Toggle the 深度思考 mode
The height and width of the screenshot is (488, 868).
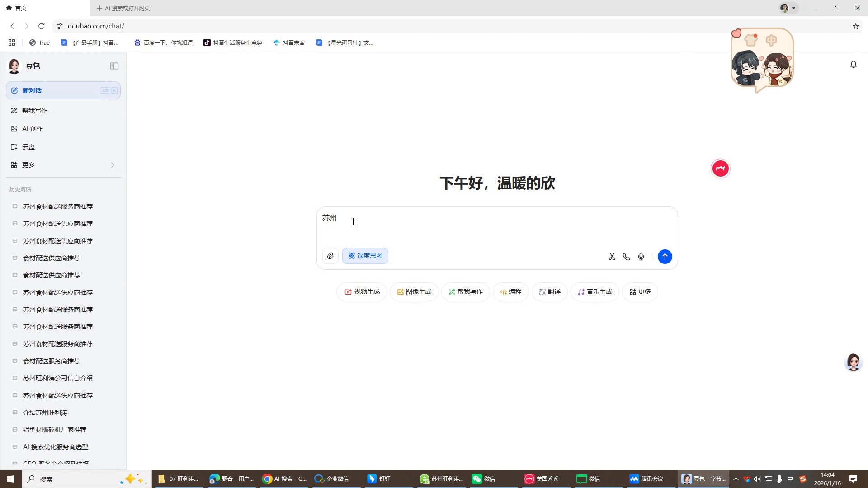[365, 255]
